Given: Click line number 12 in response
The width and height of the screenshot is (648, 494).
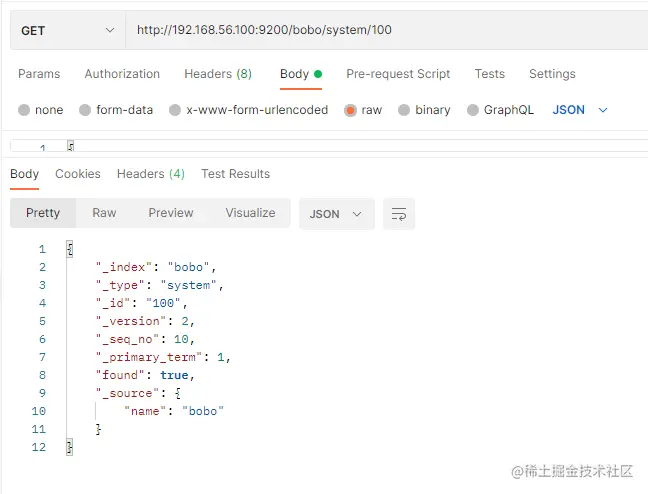Looking at the screenshot, I should (x=39, y=447).
